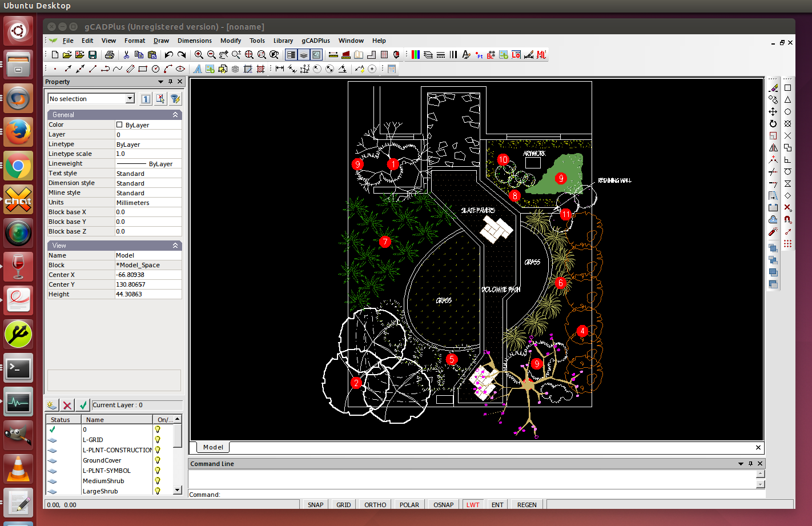Collapse the General section of the Property panel
The width and height of the screenshot is (812, 526).
point(175,114)
